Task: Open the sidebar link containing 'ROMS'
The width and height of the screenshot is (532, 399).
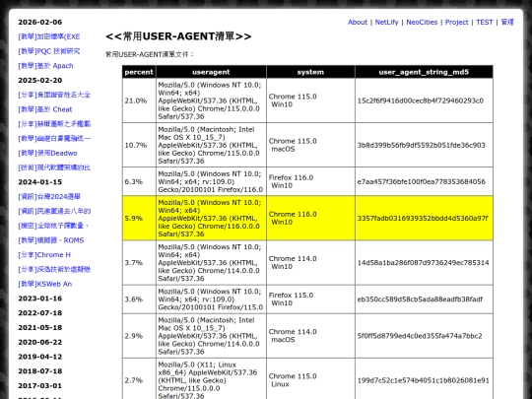Action: tap(51, 240)
